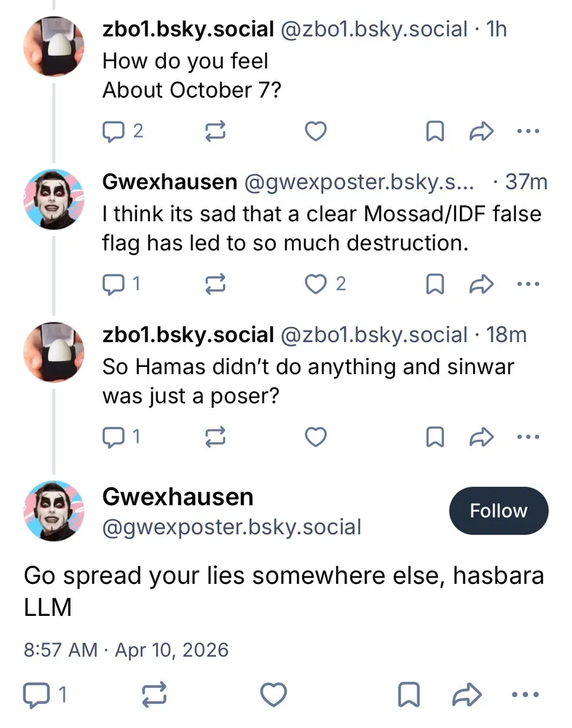Share the "About October 7?" post
The width and height of the screenshot is (572, 728).
click(x=482, y=131)
